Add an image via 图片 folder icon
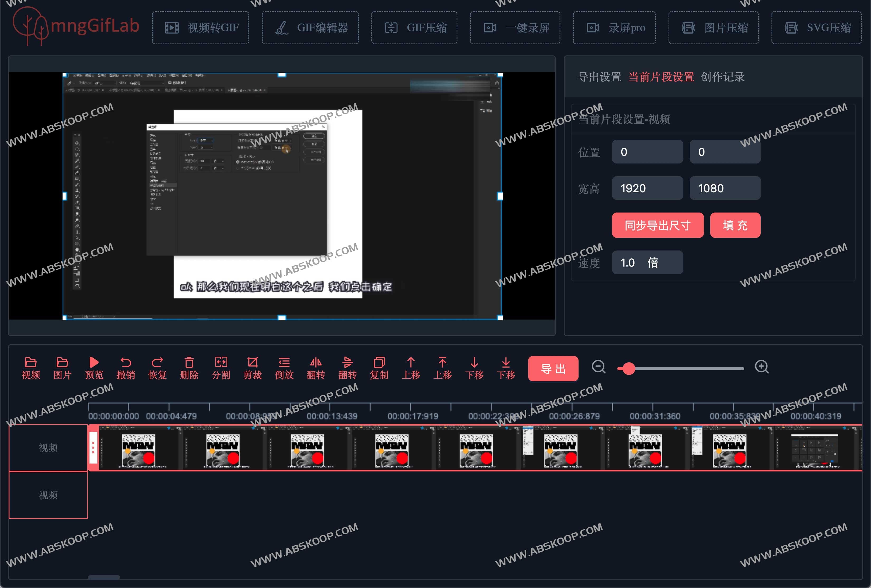871x588 pixels. pyautogui.click(x=62, y=363)
